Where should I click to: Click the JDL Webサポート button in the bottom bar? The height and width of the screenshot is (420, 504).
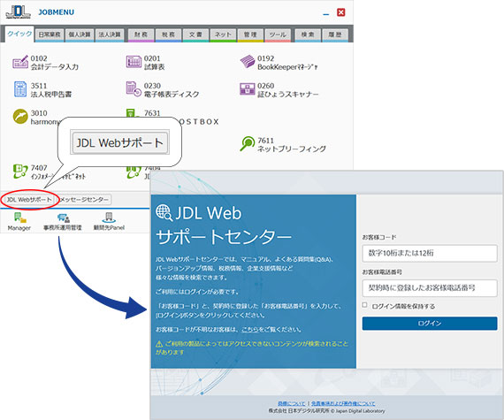coord(29,200)
